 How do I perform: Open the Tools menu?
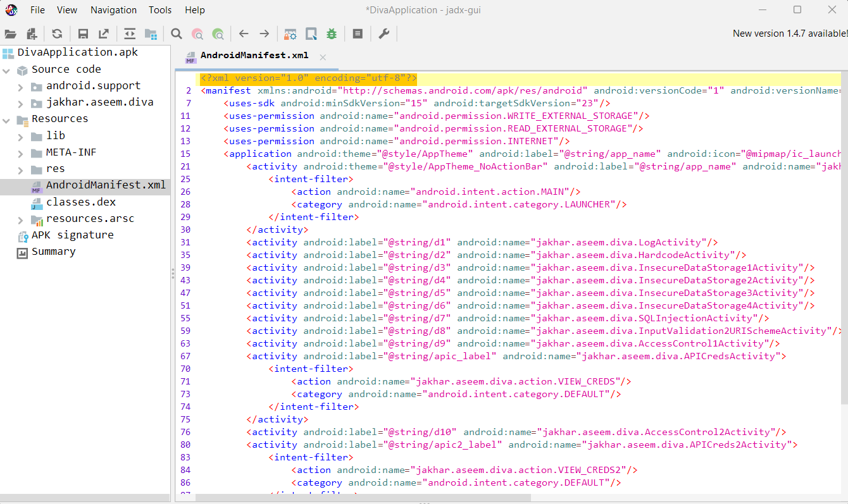coord(160,9)
